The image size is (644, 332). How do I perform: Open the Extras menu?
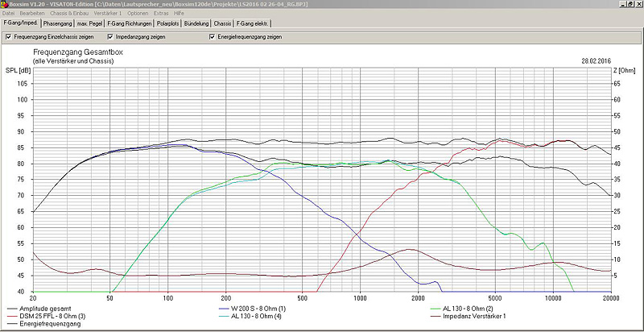(x=163, y=14)
